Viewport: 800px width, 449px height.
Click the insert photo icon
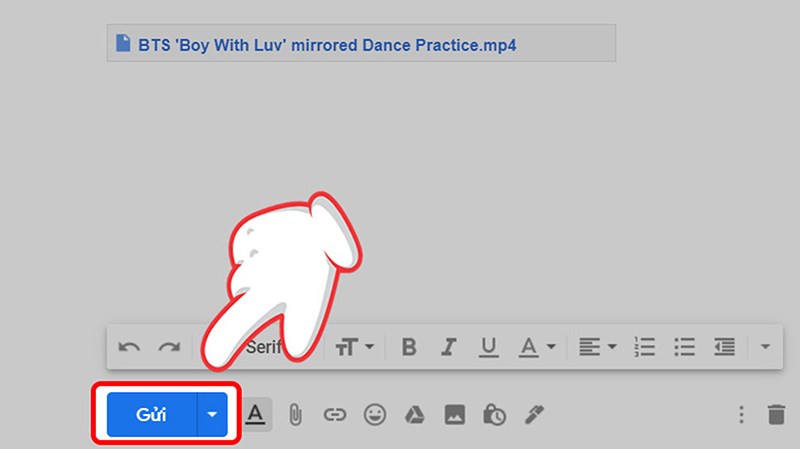pyautogui.click(x=455, y=414)
